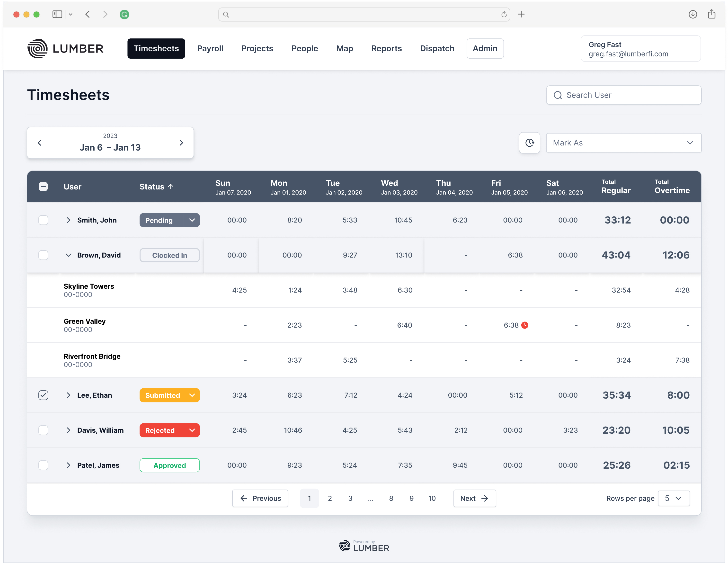Open the Payroll tab

210,48
